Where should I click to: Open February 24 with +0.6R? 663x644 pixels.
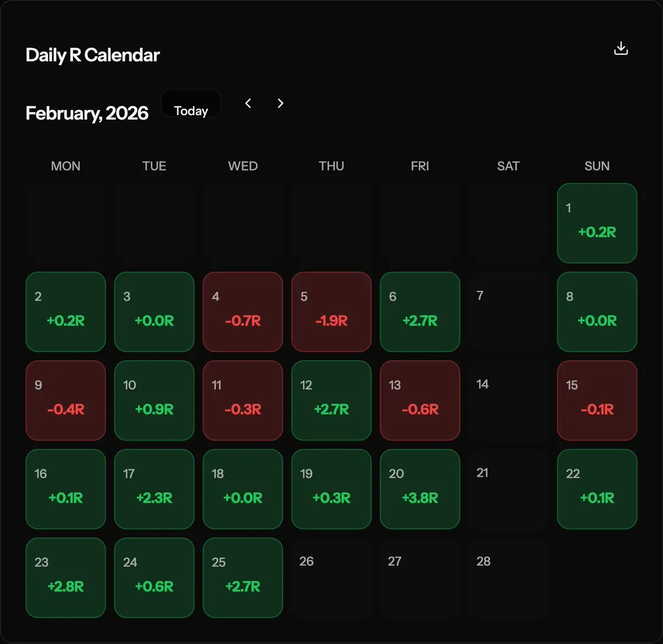point(154,578)
